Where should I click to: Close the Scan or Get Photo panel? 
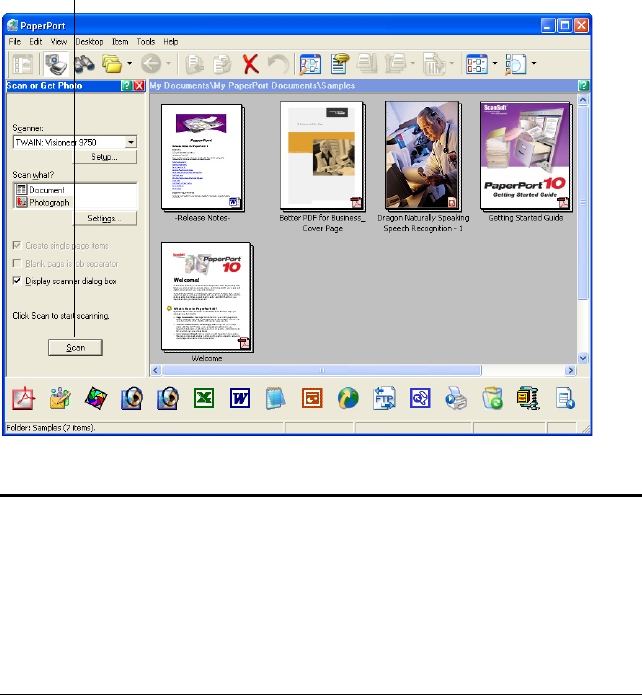(139, 86)
